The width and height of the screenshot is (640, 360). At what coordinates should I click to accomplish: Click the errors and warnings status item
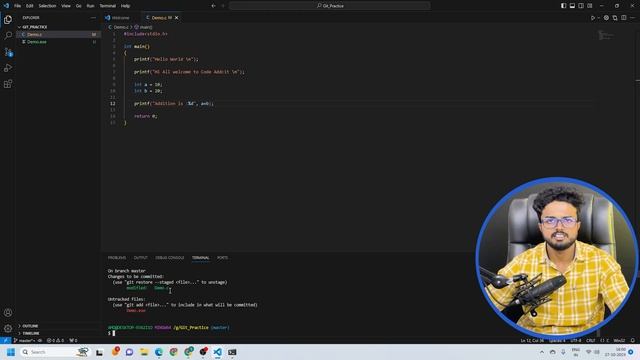[x=56, y=340]
